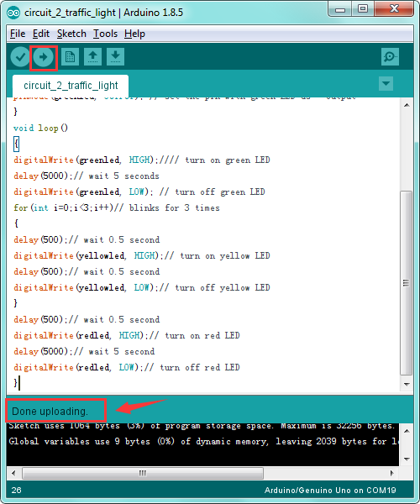Click 'digitalWrite(redled, LOW)' line

[127, 367]
